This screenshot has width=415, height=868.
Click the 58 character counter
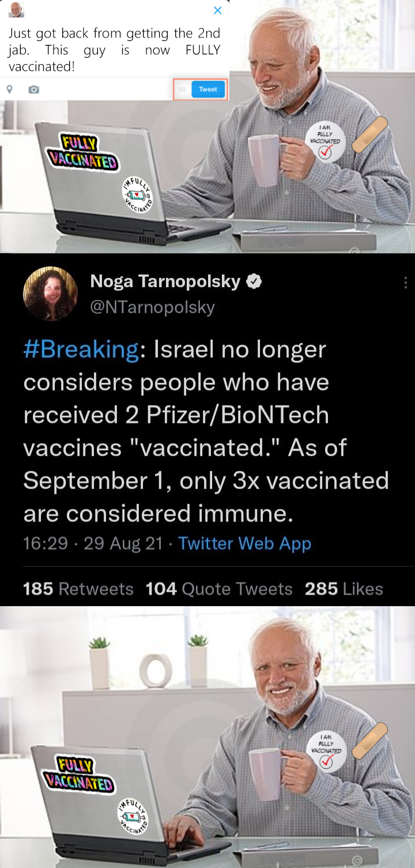pyautogui.click(x=182, y=89)
